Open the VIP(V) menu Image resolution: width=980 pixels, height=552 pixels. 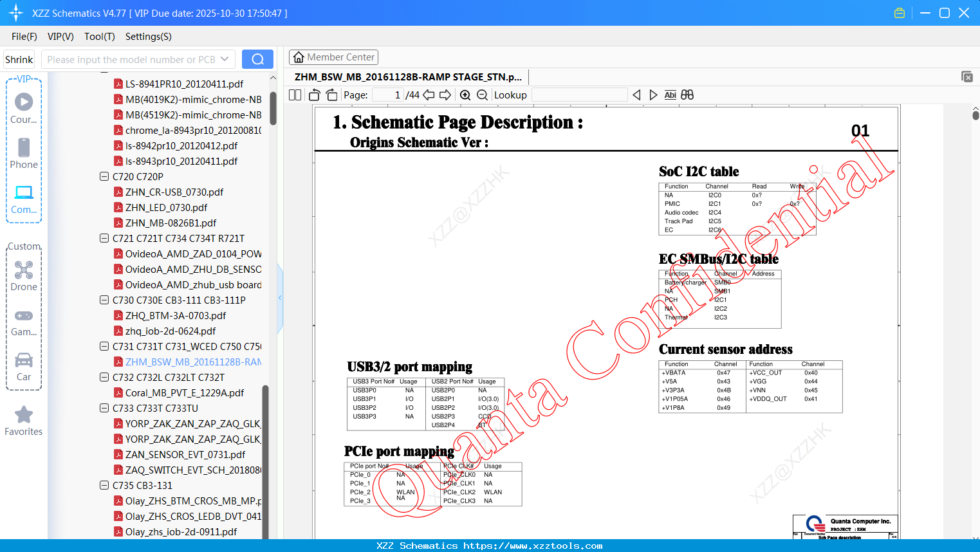[x=60, y=37]
